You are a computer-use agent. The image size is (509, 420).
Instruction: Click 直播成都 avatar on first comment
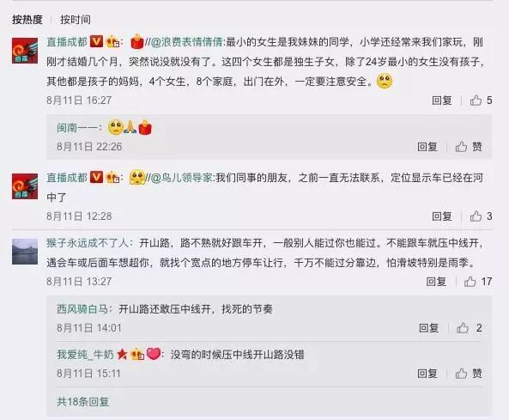tap(25, 51)
